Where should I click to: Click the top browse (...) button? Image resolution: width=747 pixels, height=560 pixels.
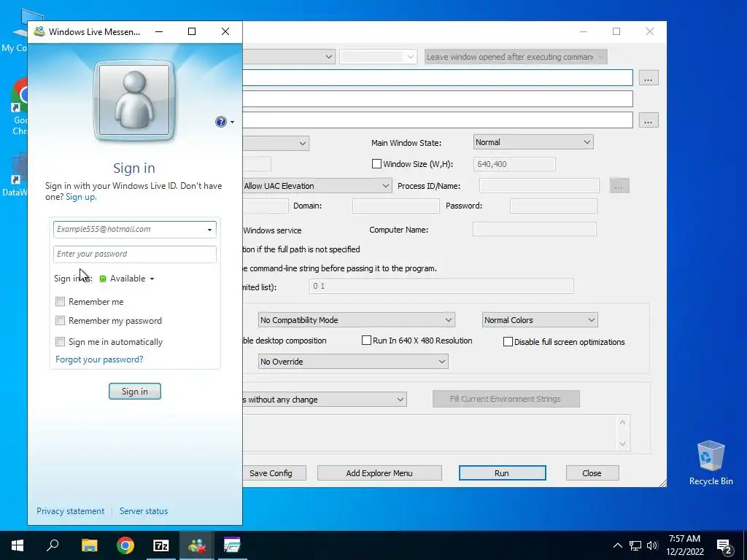(x=648, y=78)
